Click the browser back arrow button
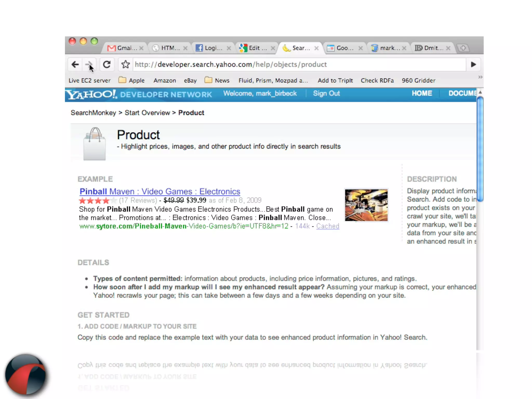This screenshot has width=532, height=399. [x=75, y=64]
